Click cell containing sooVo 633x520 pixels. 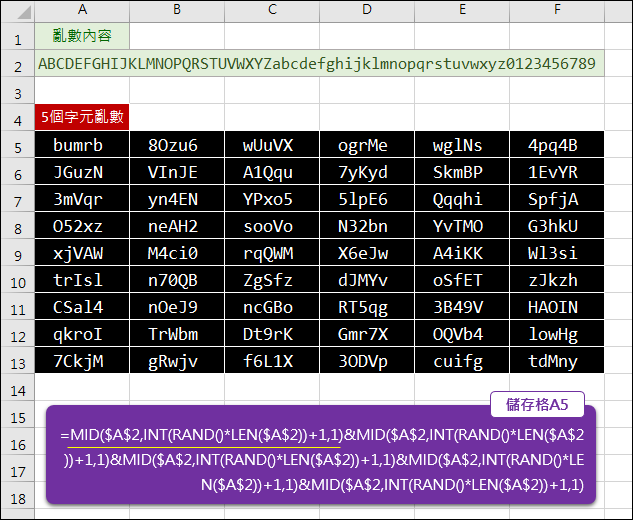272,225
